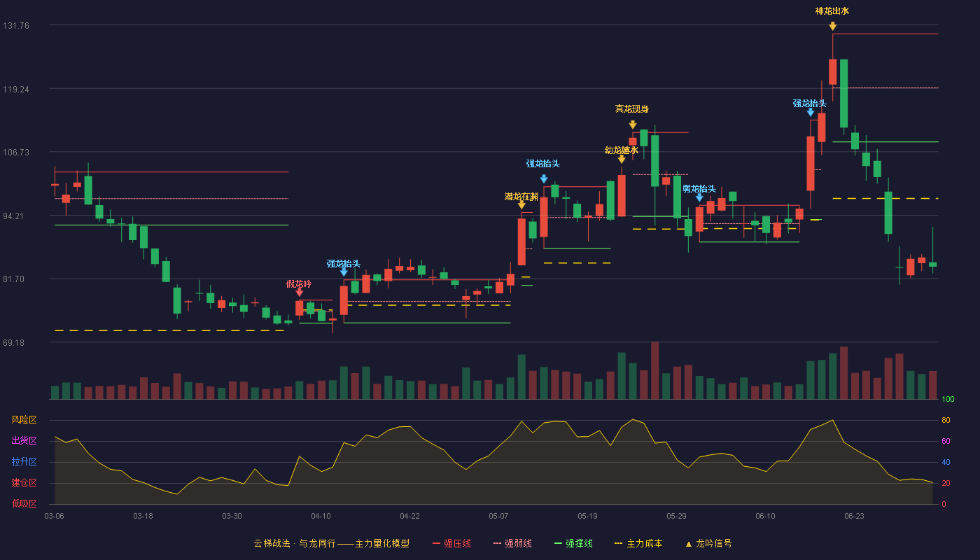The width and height of the screenshot is (980, 560).
Task: Click the 03-18 date label
Action: point(143,516)
